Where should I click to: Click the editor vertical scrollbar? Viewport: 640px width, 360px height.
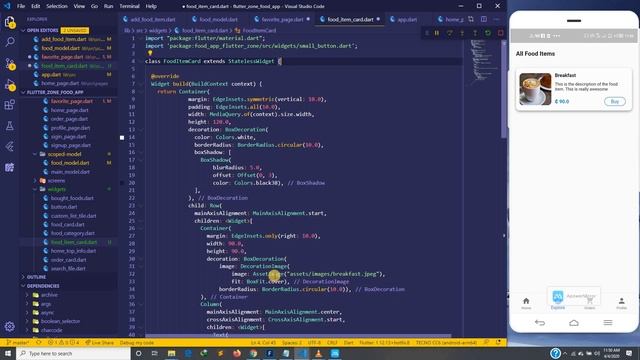tap(504, 88)
